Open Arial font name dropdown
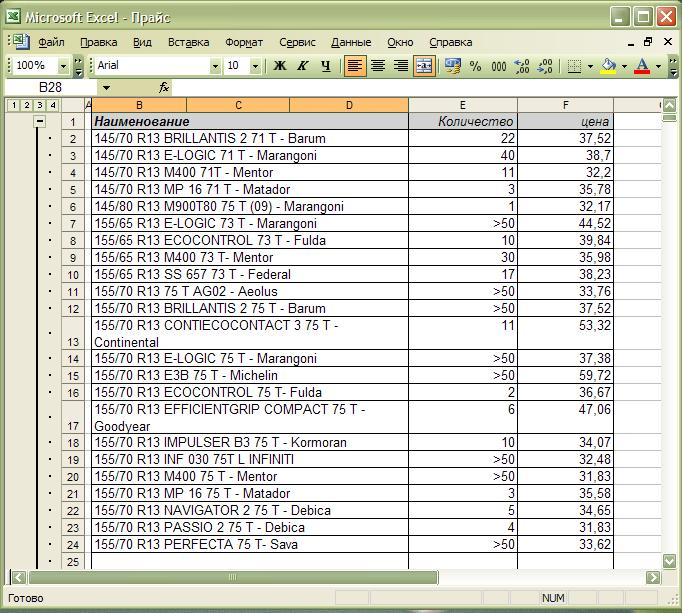682x613 pixels. point(215,66)
